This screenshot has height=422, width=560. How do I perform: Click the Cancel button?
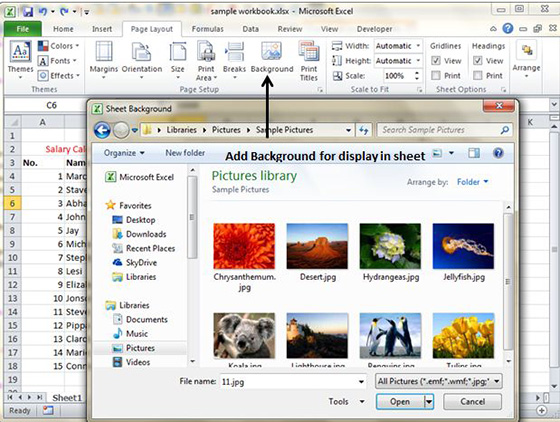[472, 402]
